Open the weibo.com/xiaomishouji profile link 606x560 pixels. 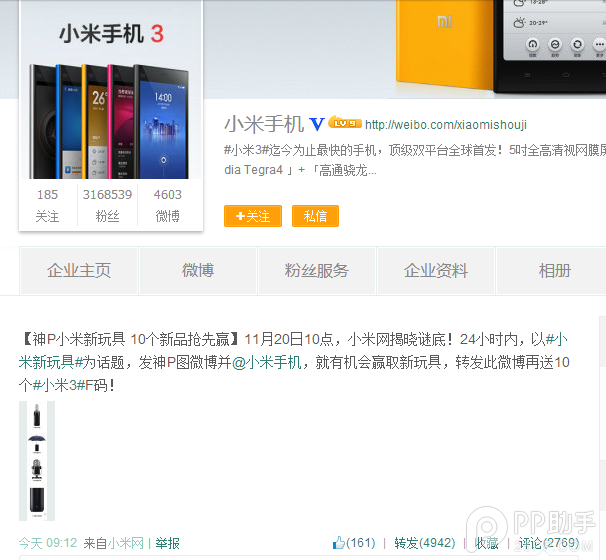pyautogui.click(x=446, y=125)
